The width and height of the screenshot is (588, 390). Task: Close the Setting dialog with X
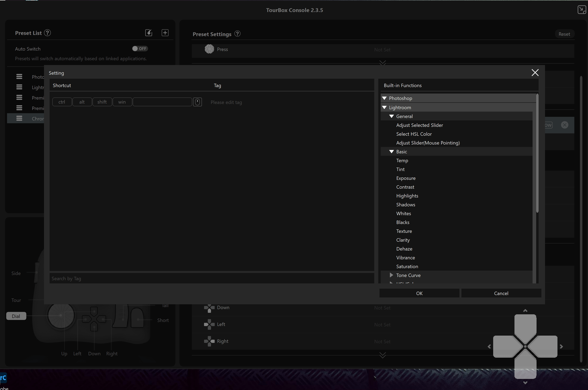535,72
